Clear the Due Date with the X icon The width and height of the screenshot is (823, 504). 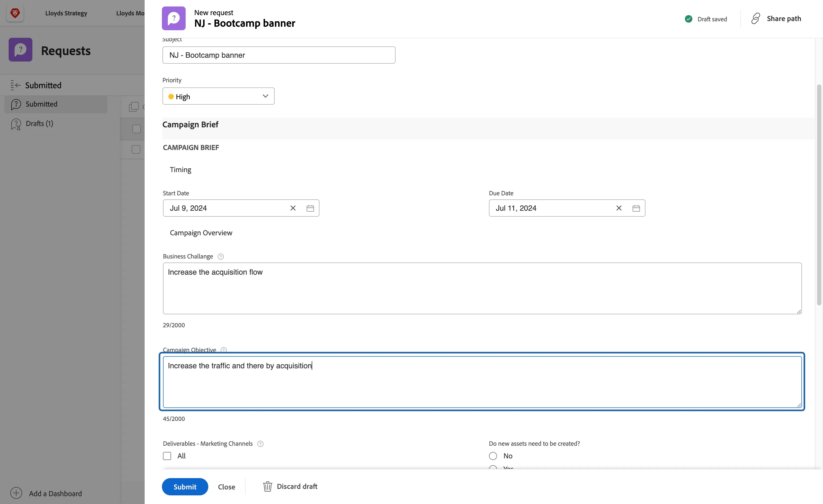[619, 208]
